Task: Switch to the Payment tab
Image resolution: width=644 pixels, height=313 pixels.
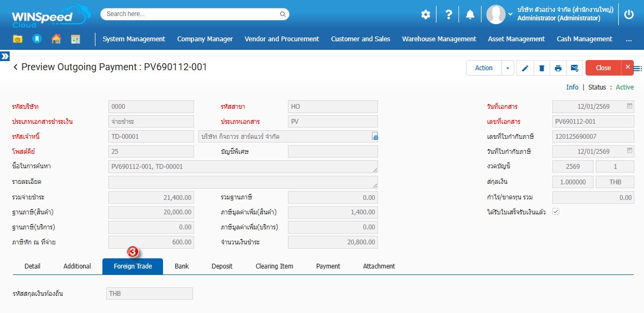Action: coord(328,266)
